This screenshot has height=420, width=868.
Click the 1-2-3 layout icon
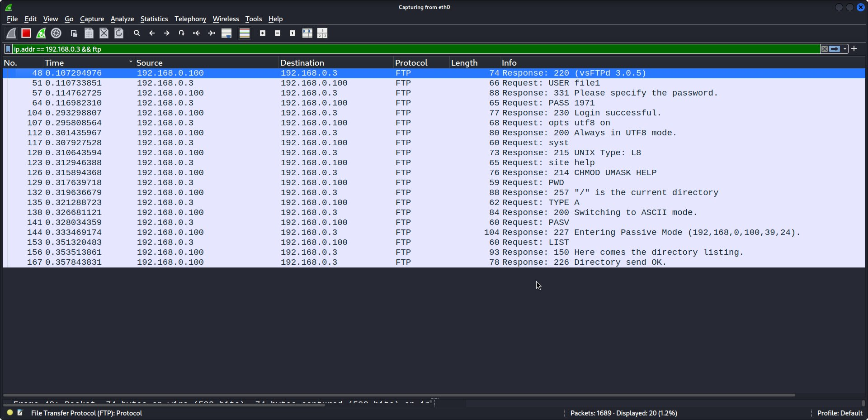pos(322,33)
